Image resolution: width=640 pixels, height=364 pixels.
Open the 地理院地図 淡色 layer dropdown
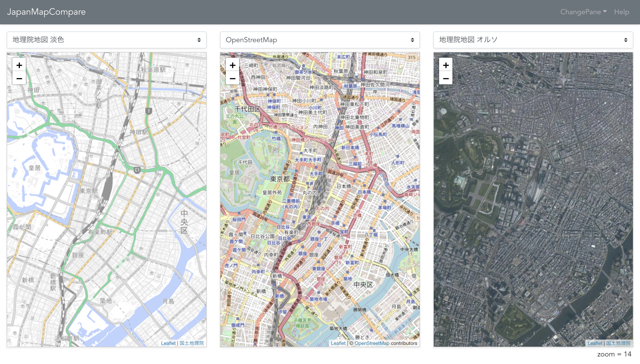[x=107, y=40]
